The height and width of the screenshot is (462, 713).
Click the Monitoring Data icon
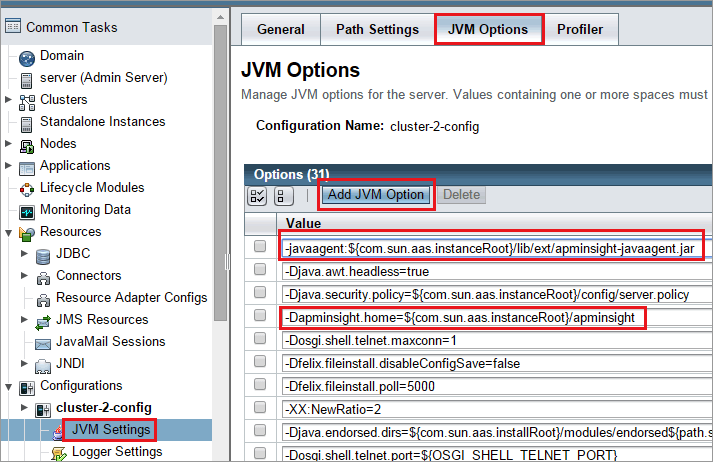click(27, 211)
